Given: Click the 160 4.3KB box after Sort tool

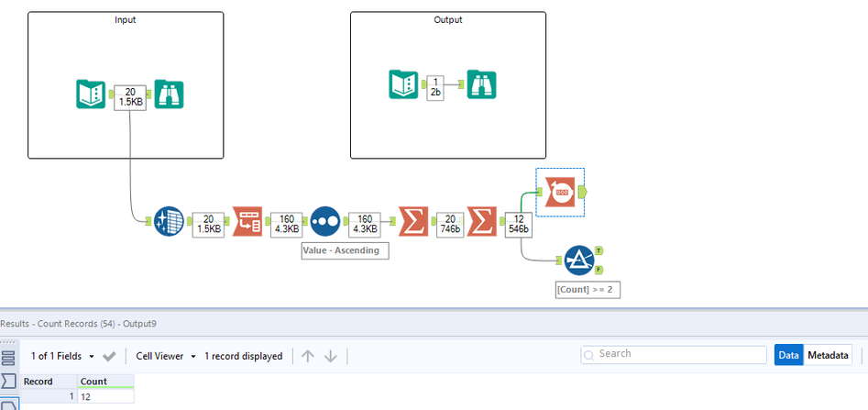Looking at the screenshot, I should click(x=364, y=225).
